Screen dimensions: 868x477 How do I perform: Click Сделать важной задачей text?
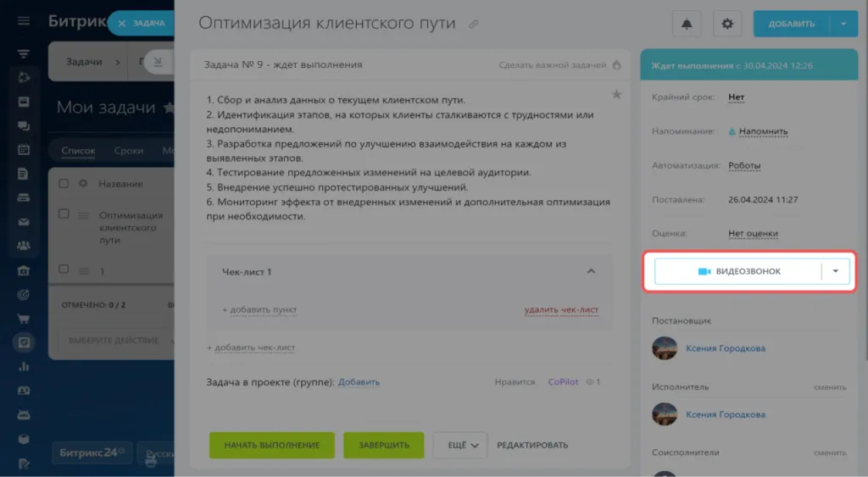pos(553,64)
